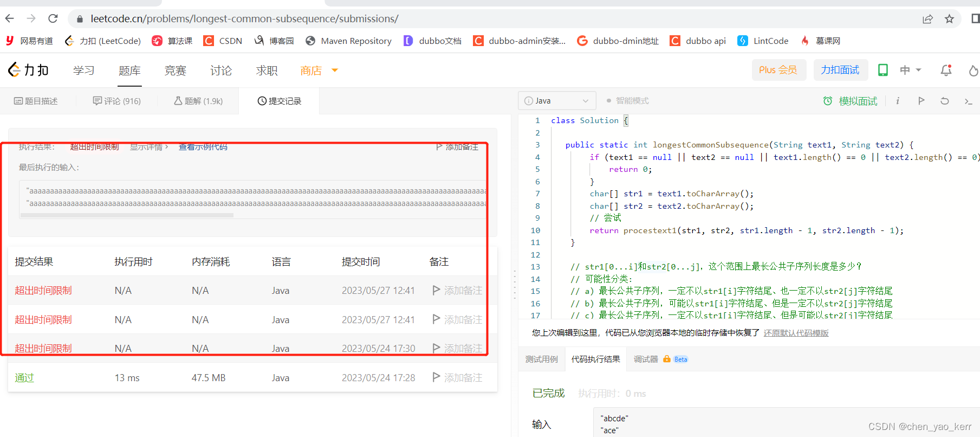Open the 慕课网 bookmark
The image size is (980, 437).
point(820,41)
